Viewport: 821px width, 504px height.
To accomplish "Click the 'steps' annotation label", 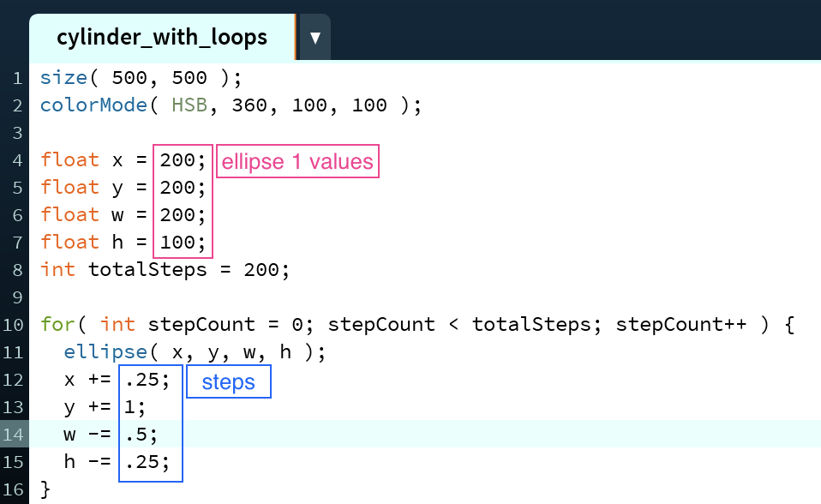I will [229, 381].
